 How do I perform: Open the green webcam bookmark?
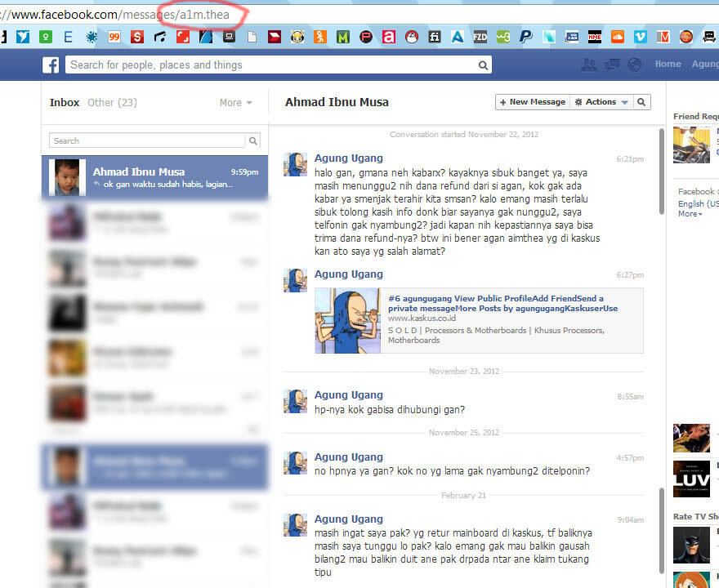click(46, 37)
